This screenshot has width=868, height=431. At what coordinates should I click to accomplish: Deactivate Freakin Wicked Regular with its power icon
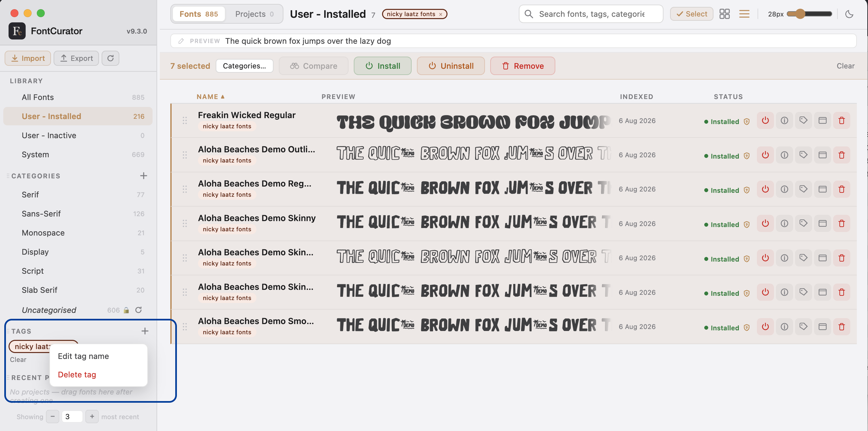click(x=765, y=120)
